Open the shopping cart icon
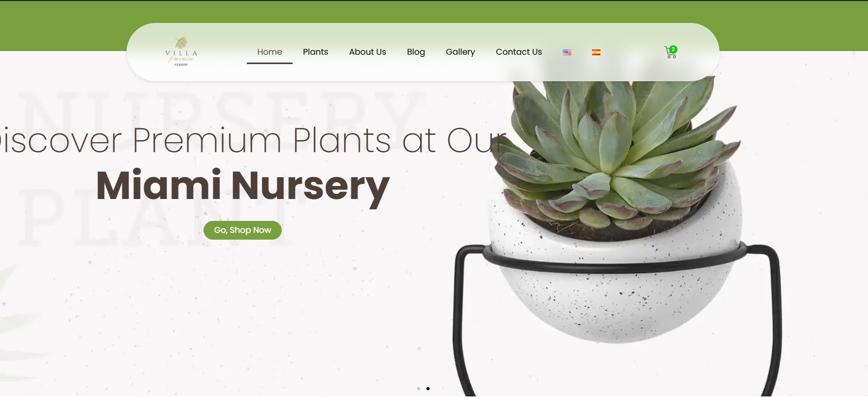 click(670, 53)
